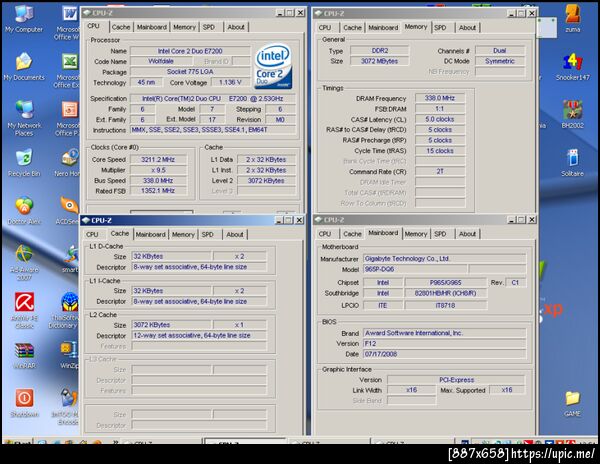Click the Shutdown desktop icon
The height and width of the screenshot is (464, 600).
[23, 398]
